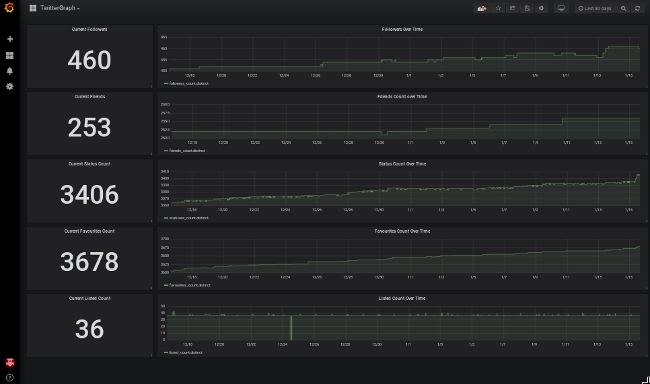Click the 460 followers value
Screen dimensions: 650x384
(x=90, y=60)
